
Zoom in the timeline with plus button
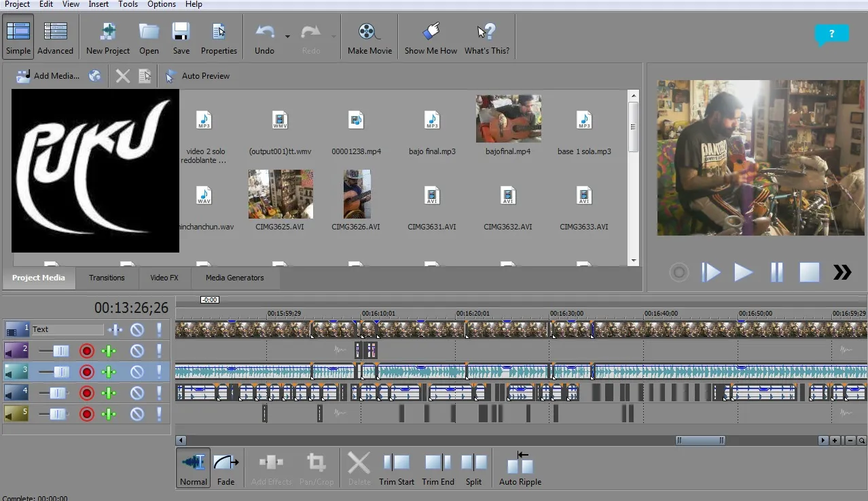(x=835, y=441)
